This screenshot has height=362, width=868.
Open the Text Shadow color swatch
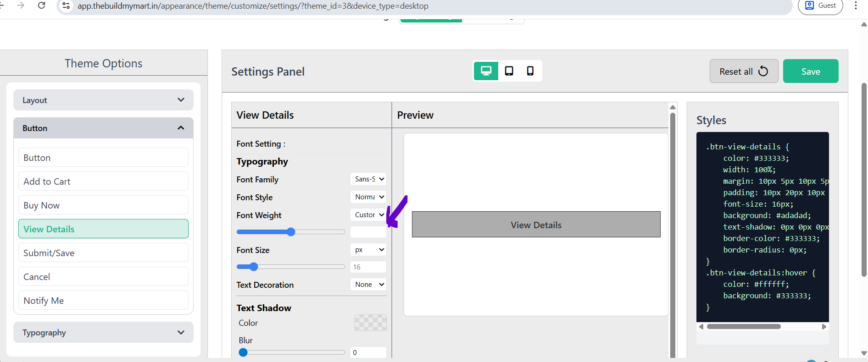(371, 323)
